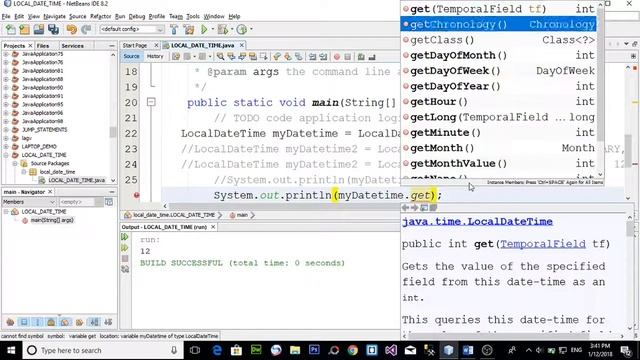Open the Refactor menu
Image resolution: width=640 pixels, height=360 pixels.
pos(100,16)
